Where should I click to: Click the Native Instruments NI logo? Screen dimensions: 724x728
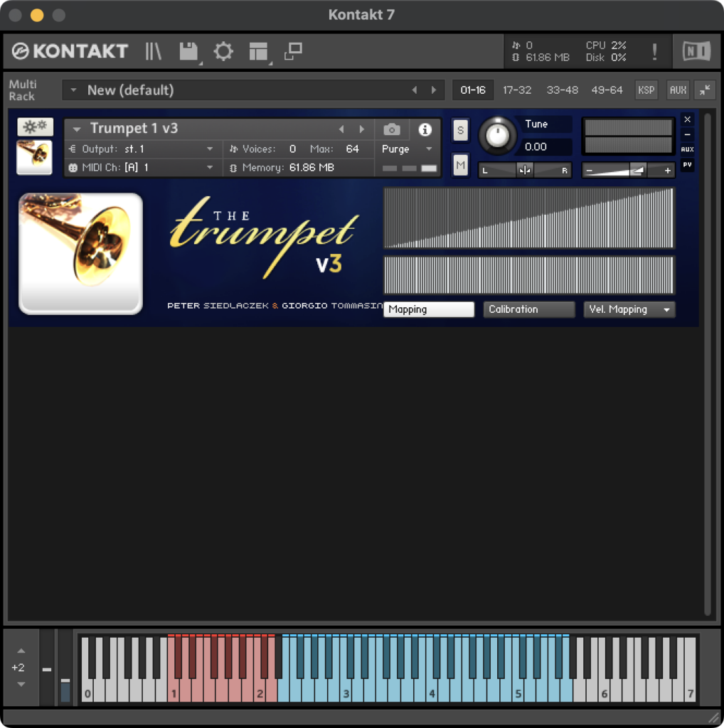click(x=696, y=51)
